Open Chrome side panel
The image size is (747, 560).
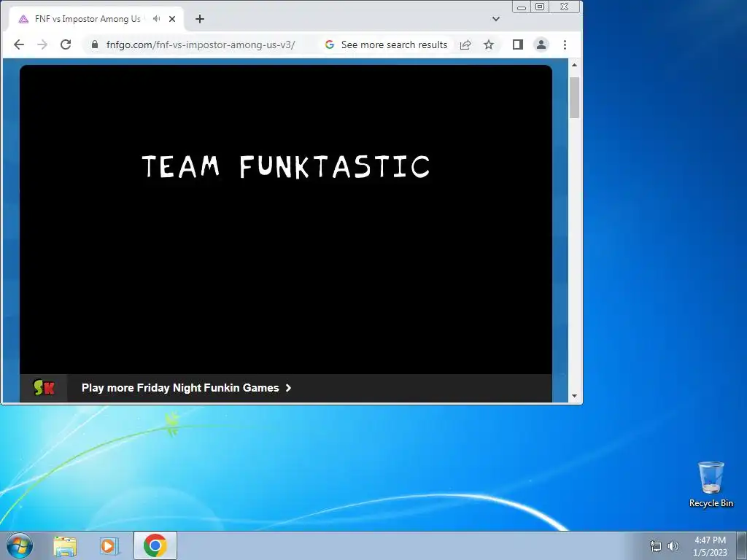tap(518, 44)
